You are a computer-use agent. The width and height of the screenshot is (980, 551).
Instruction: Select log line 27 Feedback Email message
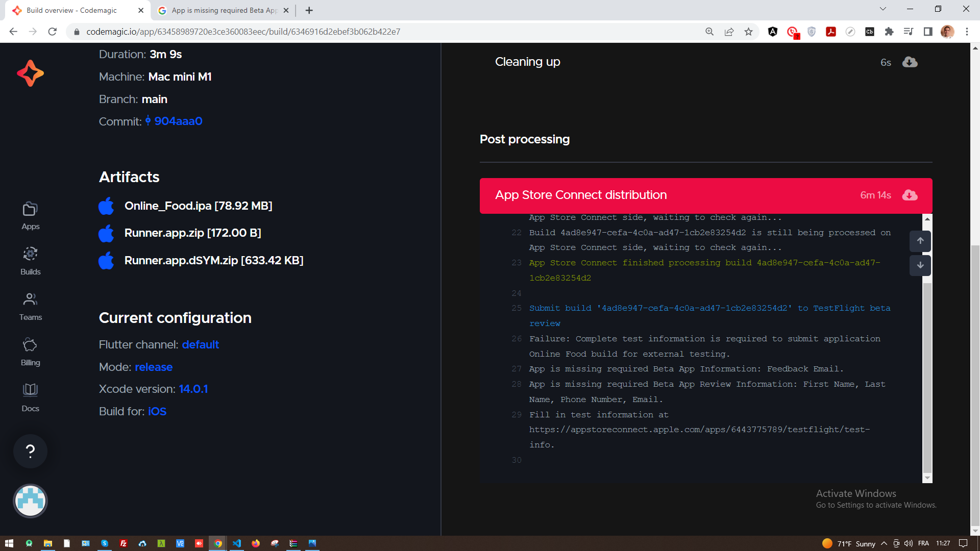click(x=687, y=369)
